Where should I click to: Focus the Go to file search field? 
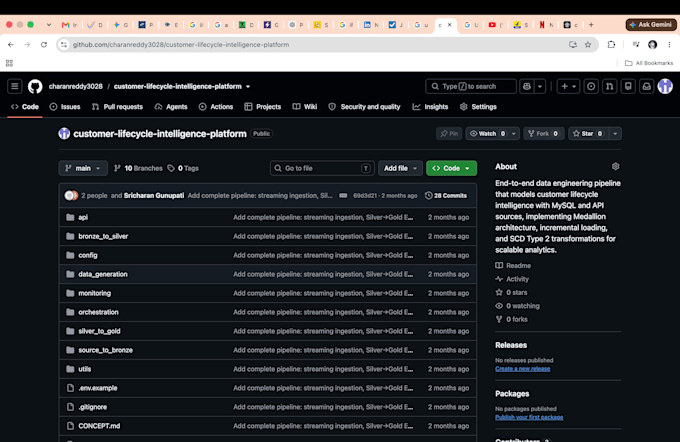(322, 168)
